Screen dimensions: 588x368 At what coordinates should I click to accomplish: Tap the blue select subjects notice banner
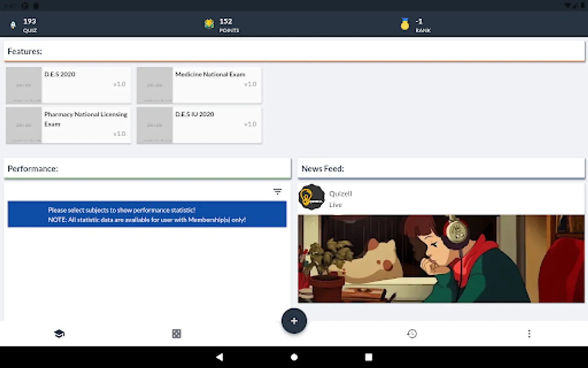pos(147,214)
